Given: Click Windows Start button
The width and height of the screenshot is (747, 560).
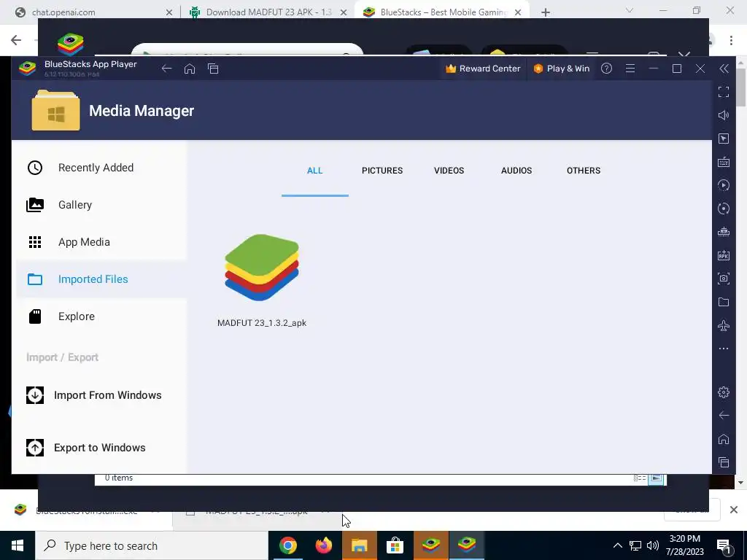Looking at the screenshot, I should (x=18, y=545).
